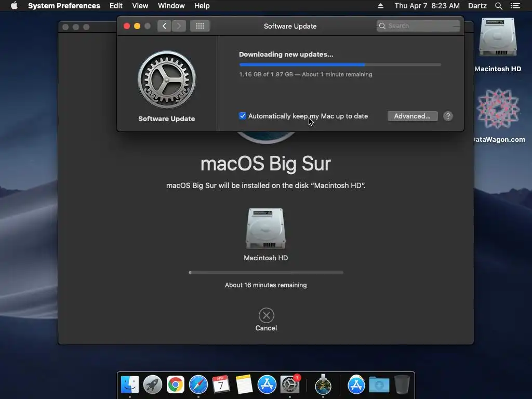Minimize the Software Update window
Viewport: 532px width, 399px height.
pos(137,26)
